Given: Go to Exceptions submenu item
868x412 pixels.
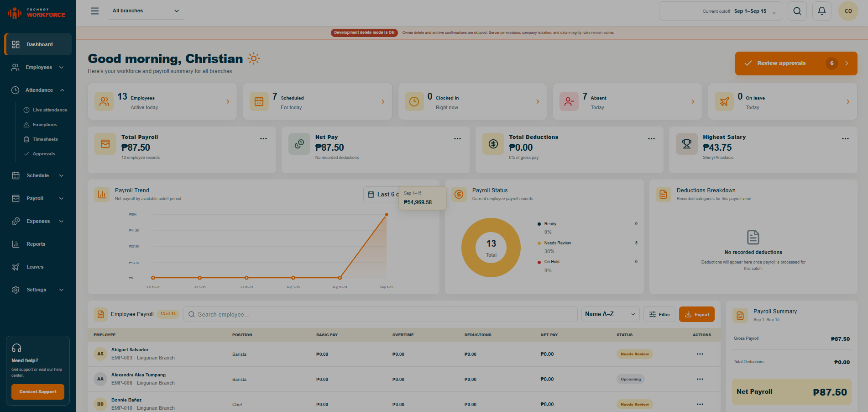Looking at the screenshot, I should pyautogui.click(x=41, y=125).
